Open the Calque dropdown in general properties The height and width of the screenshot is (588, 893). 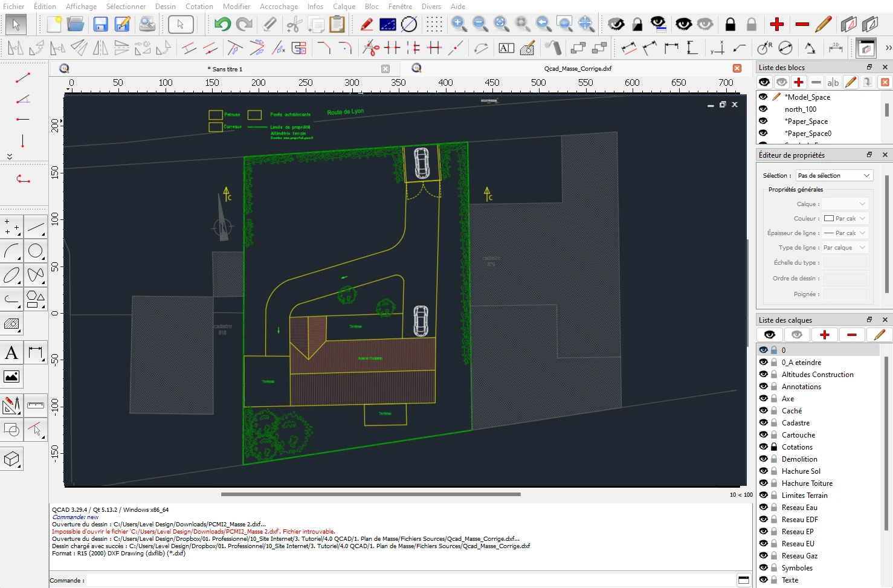coord(845,204)
